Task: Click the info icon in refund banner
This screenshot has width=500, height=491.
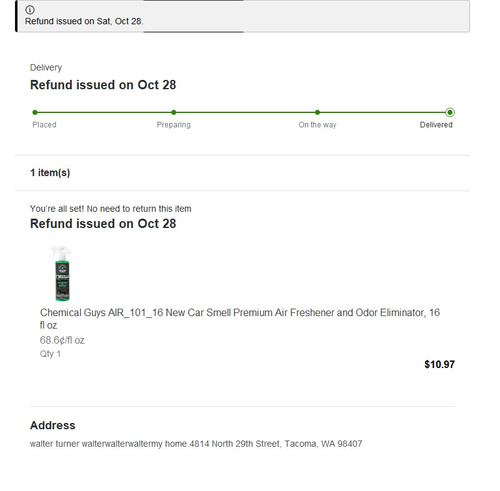Action: click(x=30, y=10)
